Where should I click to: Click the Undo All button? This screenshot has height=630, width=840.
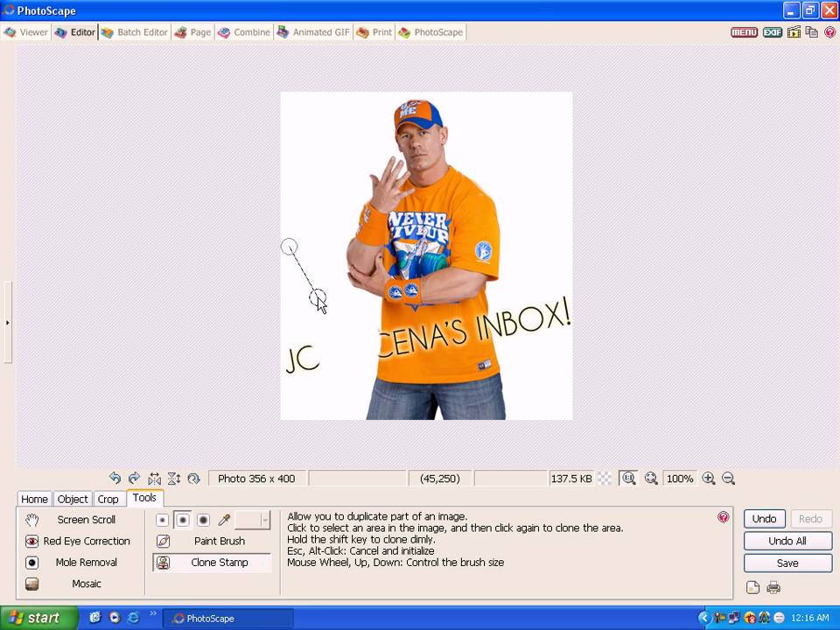(x=787, y=541)
